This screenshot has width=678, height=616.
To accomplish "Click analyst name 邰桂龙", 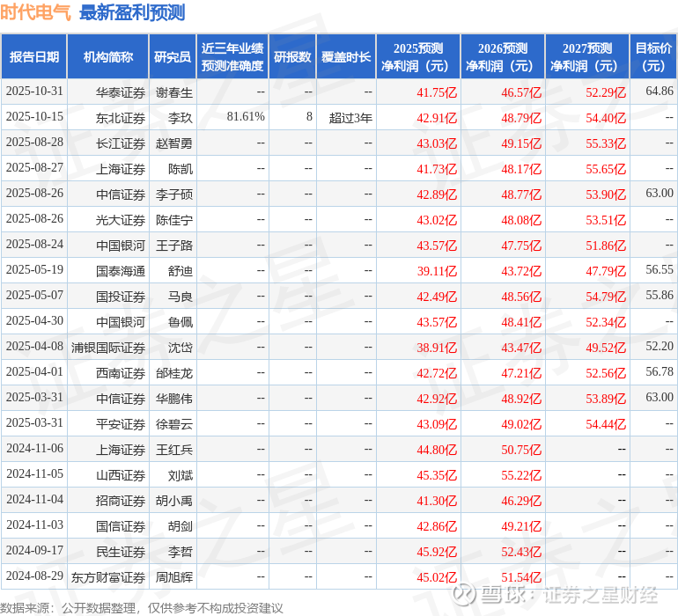I will (173, 373).
